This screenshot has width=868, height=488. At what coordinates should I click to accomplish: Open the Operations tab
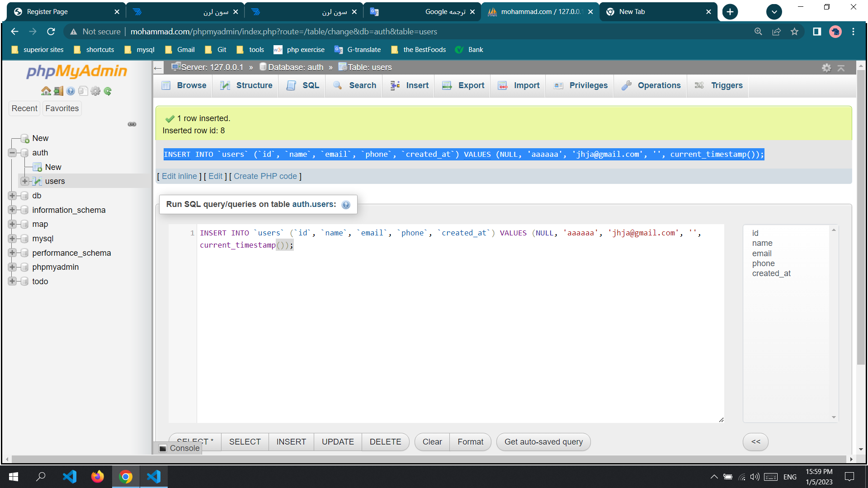point(651,86)
